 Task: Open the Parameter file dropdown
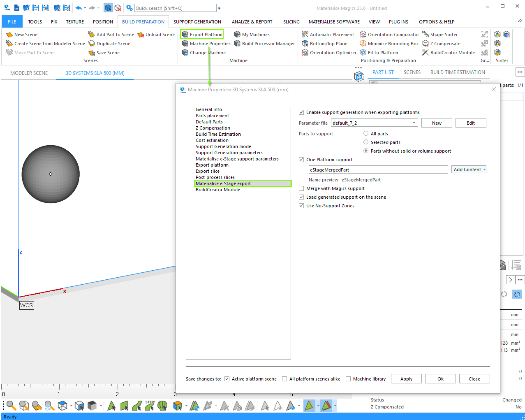pyautogui.click(x=414, y=123)
